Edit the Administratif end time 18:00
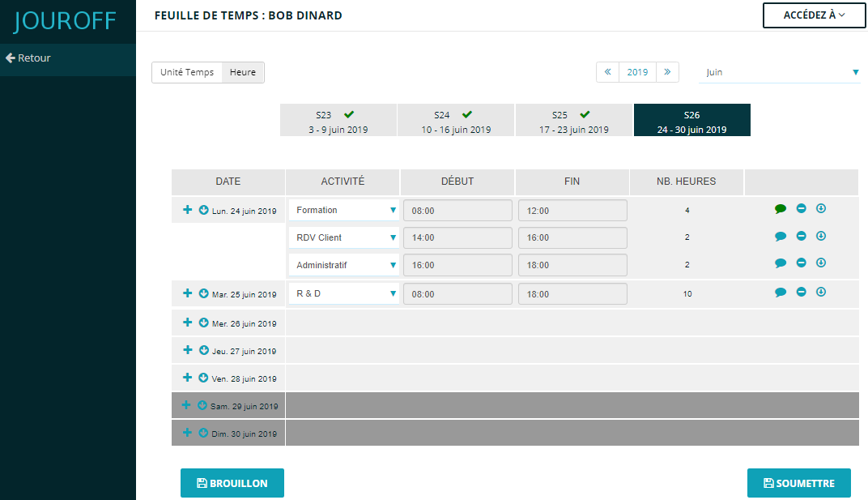This screenshot has width=868, height=500. pos(572,265)
